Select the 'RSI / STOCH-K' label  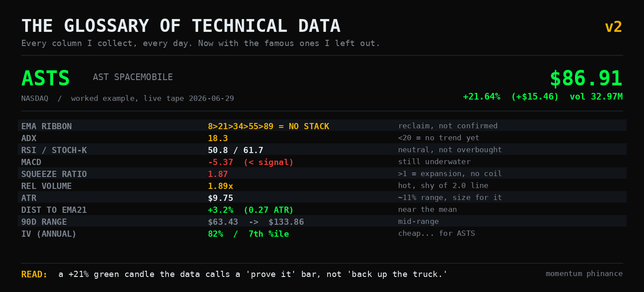click(54, 150)
